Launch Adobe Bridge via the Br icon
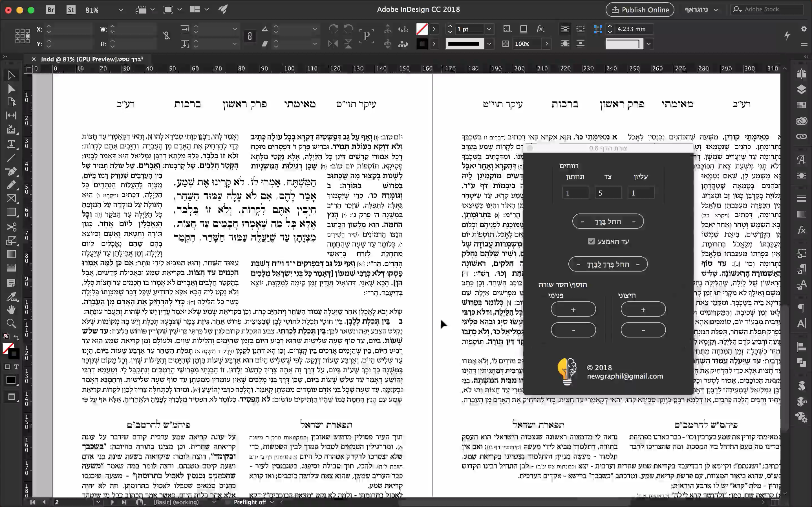Viewport: 812px width, 507px height. 51,9
